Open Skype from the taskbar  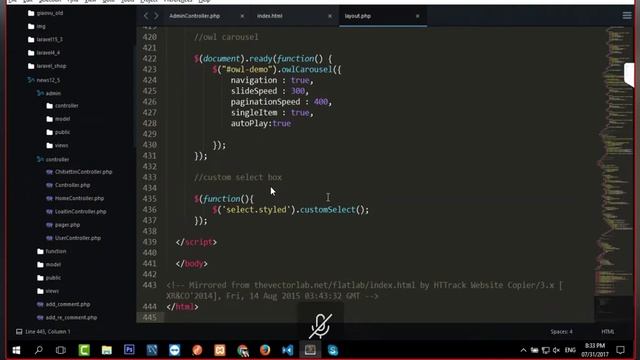333,350
